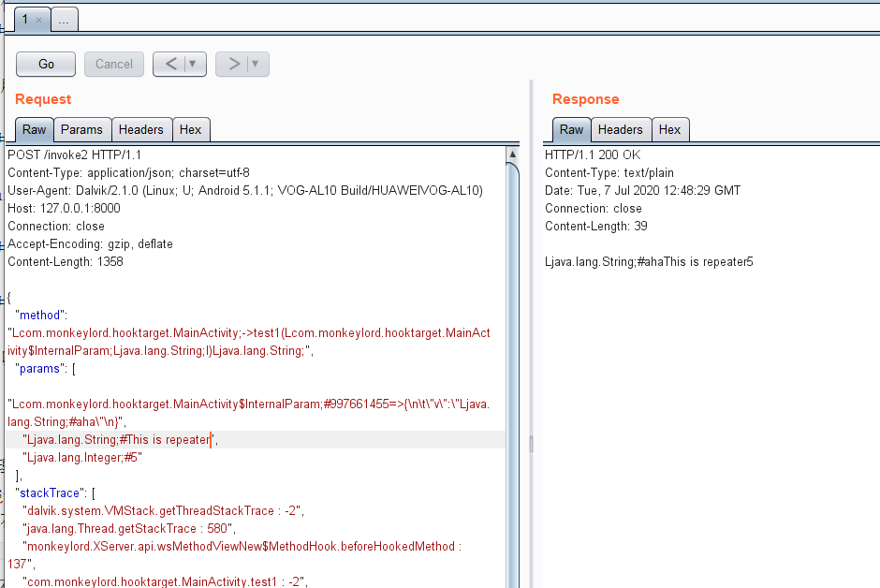Go back to previous request with < arrow
Screen dimensions: 880x588
pos(170,64)
